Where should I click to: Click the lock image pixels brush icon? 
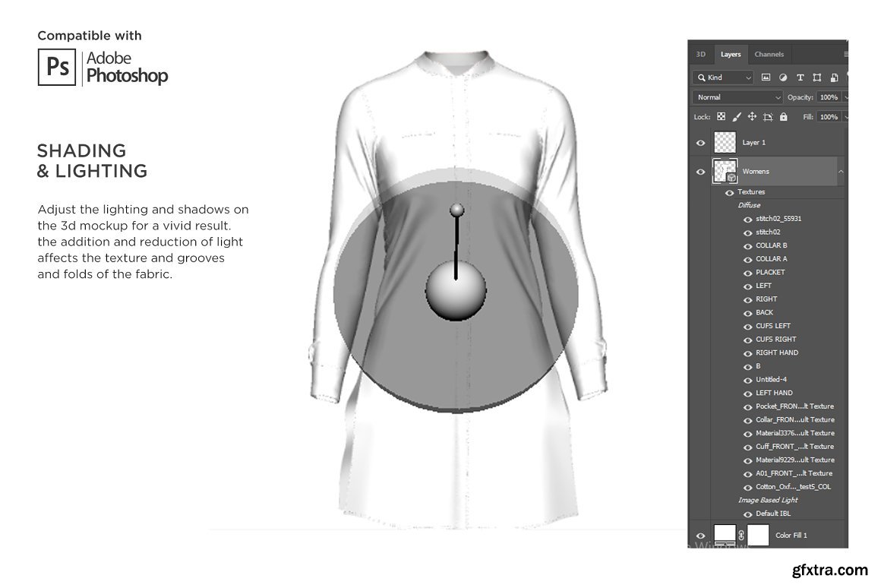click(x=736, y=117)
